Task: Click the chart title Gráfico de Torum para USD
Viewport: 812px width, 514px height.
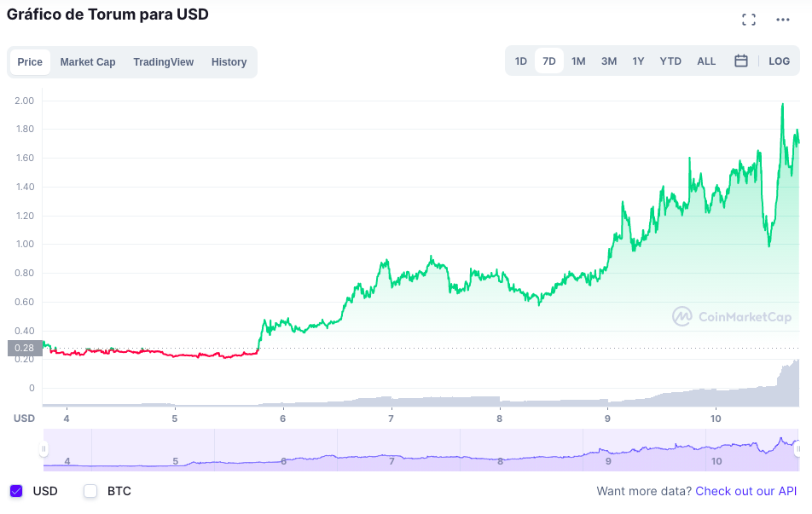Action: point(107,14)
